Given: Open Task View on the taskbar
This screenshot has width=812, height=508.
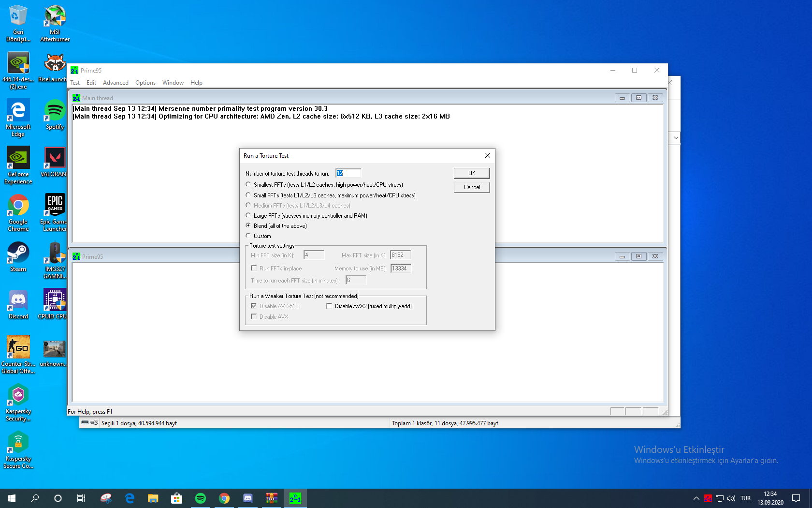Looking at the screenshot, I should (81, 498).
